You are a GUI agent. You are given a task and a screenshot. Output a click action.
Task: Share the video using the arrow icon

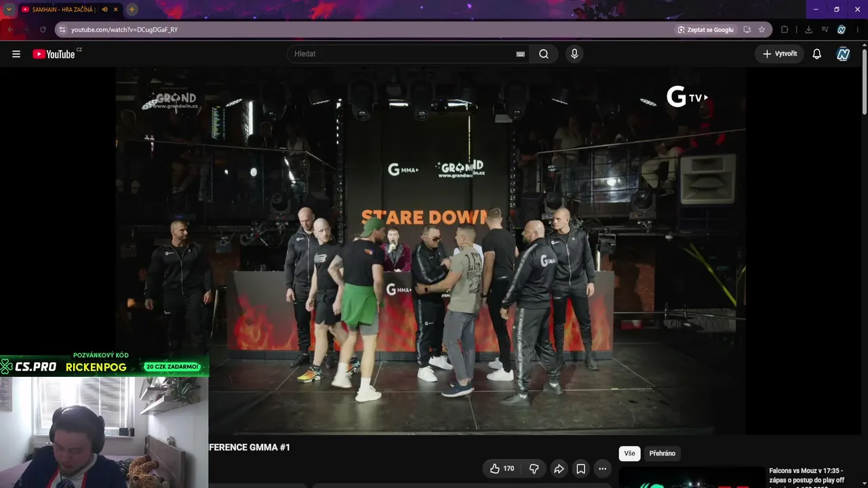point(559,468)
